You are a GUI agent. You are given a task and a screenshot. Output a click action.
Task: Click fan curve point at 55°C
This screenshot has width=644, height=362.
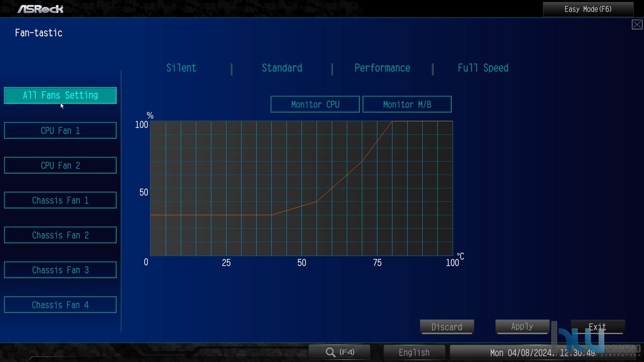click(x=317, y=202)
